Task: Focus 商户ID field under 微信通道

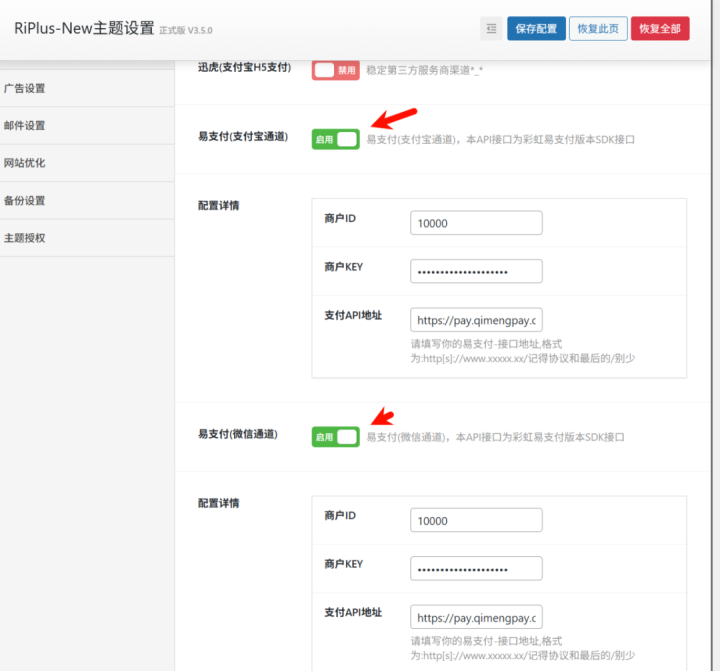Action: tap(476, 520)
